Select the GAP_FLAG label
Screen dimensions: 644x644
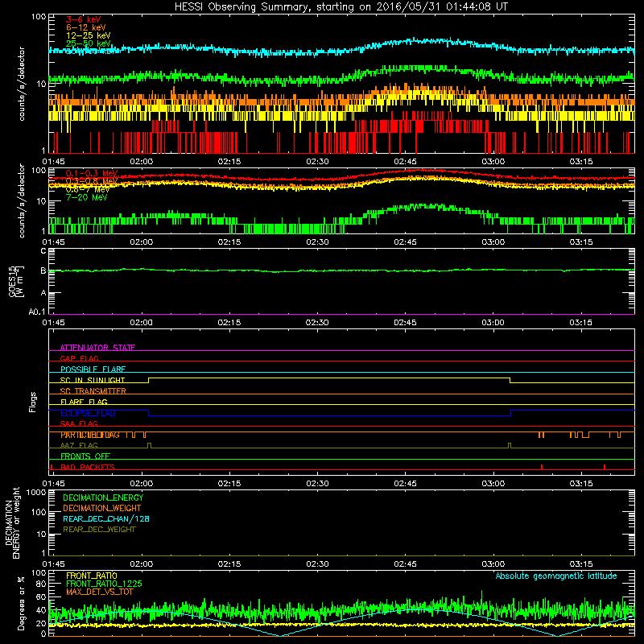coord(79,358)
